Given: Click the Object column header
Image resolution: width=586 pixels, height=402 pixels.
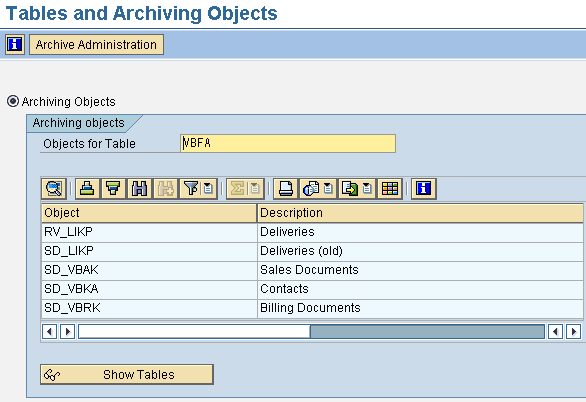Looking at the screenshot, I should coord(149,213).
